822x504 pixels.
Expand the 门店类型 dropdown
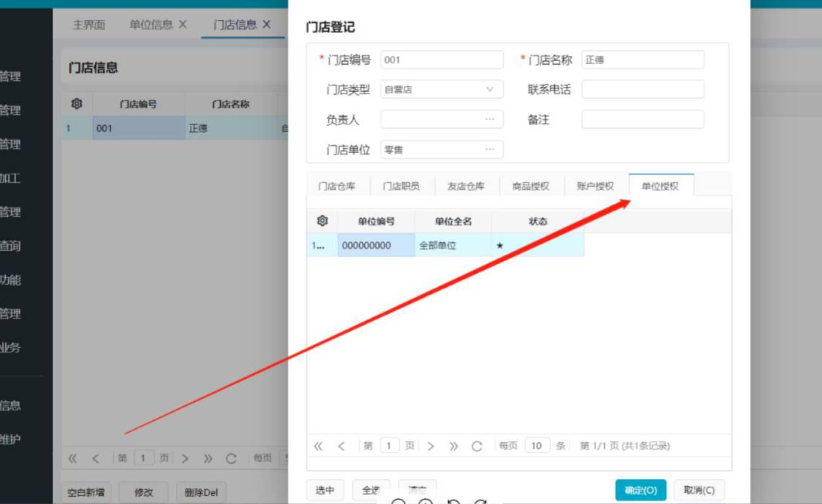coord(490,90)
